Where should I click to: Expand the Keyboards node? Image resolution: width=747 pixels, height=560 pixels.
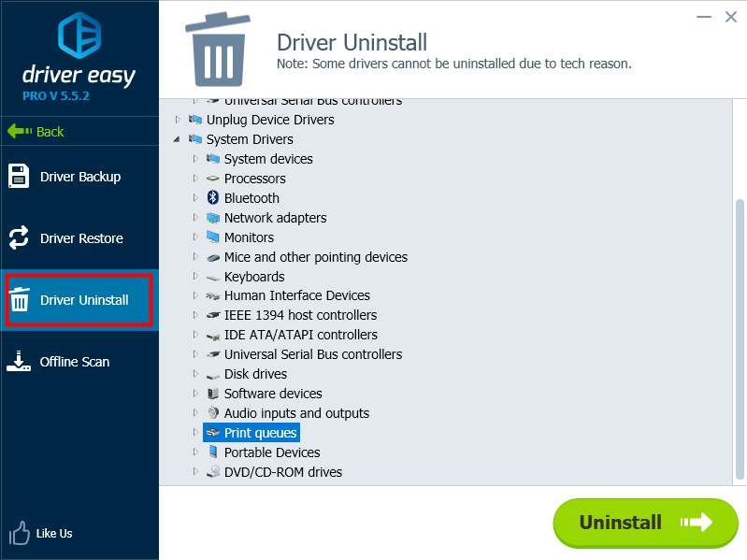pyautogui.click(x=194, y=276)
